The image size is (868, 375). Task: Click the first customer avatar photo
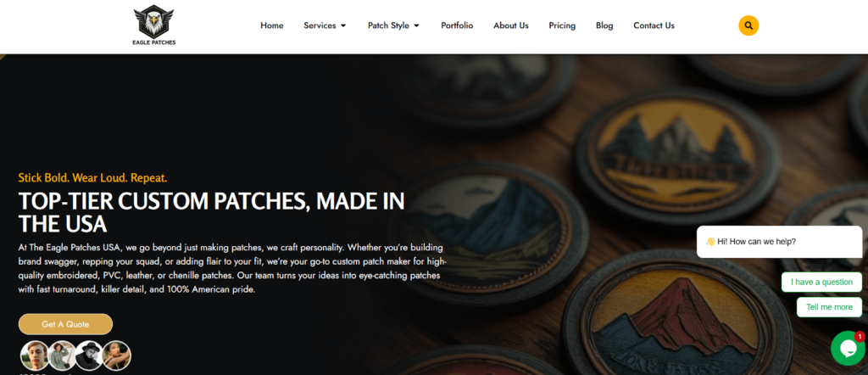click(x=34, y=355)
